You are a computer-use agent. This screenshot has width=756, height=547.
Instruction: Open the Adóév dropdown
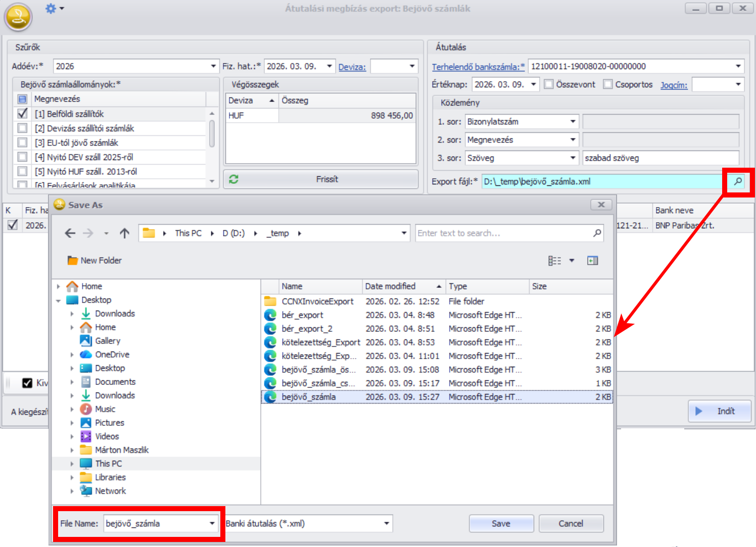213,66
